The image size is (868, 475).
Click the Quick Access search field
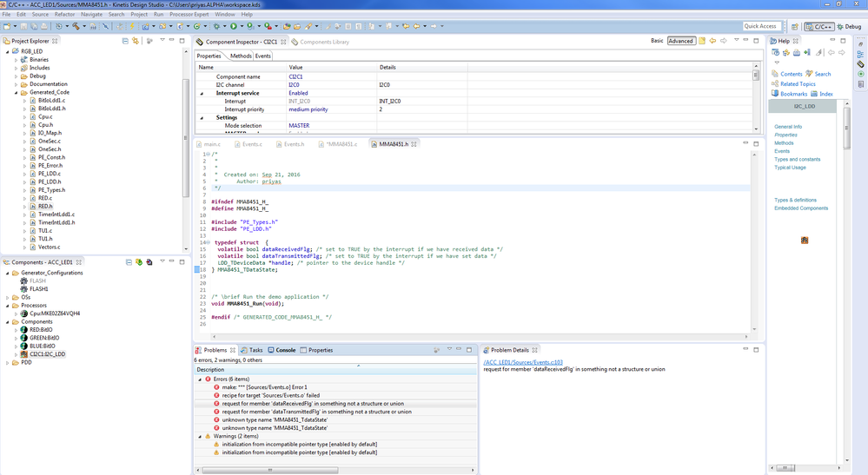click(x=761, y=26)
